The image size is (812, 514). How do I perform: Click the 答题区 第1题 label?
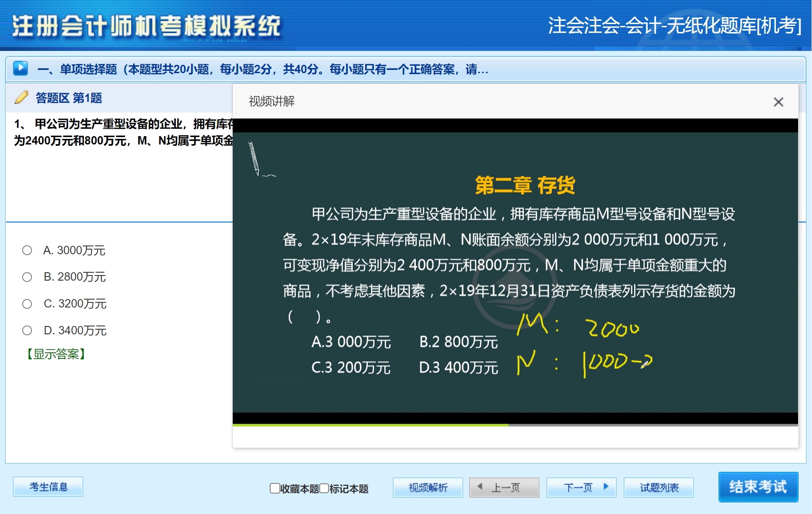tap(69, 98)
